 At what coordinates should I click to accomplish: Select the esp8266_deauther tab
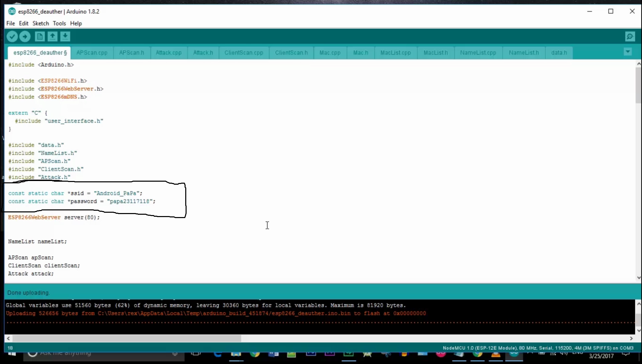coord(39,53)
